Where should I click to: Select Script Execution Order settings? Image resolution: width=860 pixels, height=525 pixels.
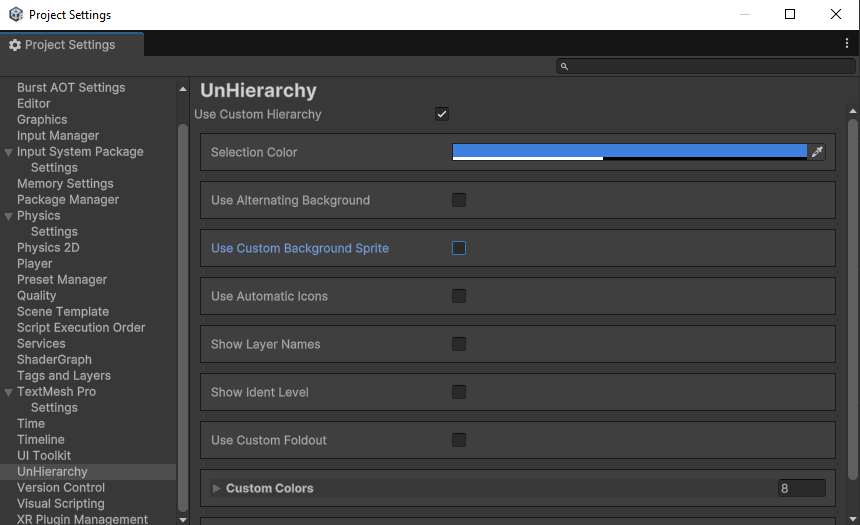tap(81, 328)
